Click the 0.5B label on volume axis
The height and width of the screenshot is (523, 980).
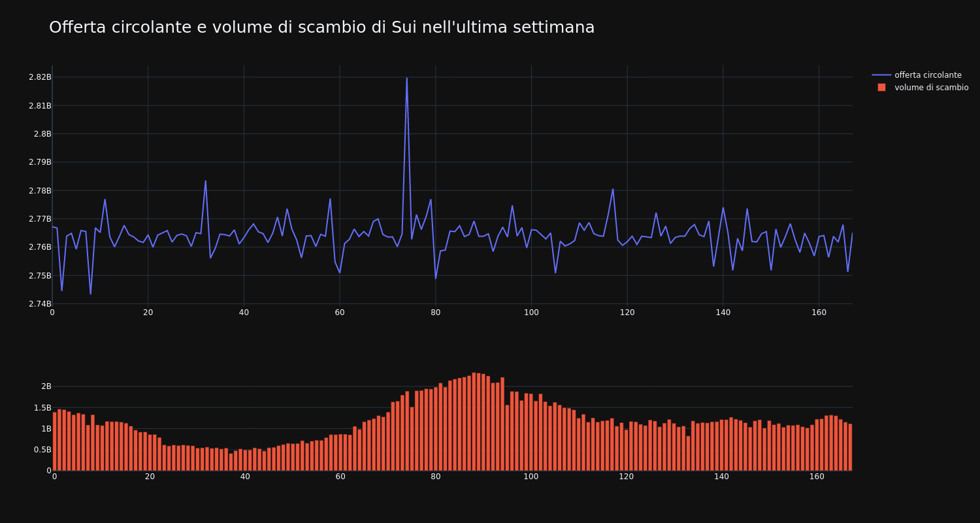tap(42, 450)
